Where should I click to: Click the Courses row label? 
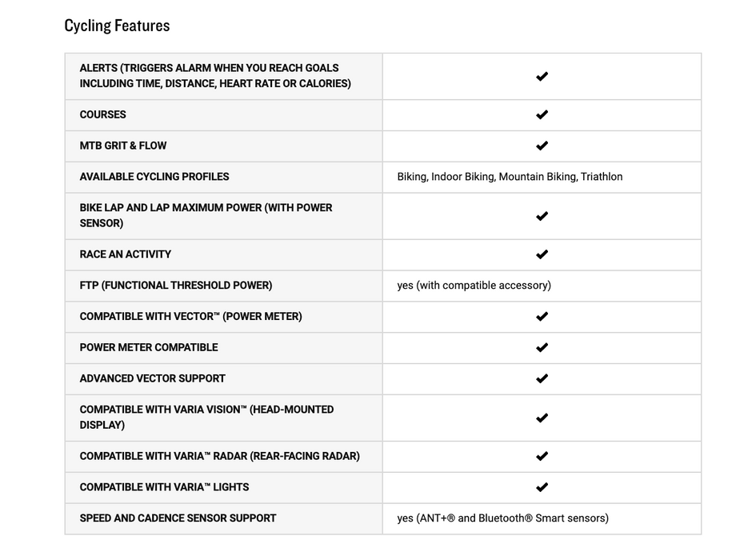click(x=103, y=114)
